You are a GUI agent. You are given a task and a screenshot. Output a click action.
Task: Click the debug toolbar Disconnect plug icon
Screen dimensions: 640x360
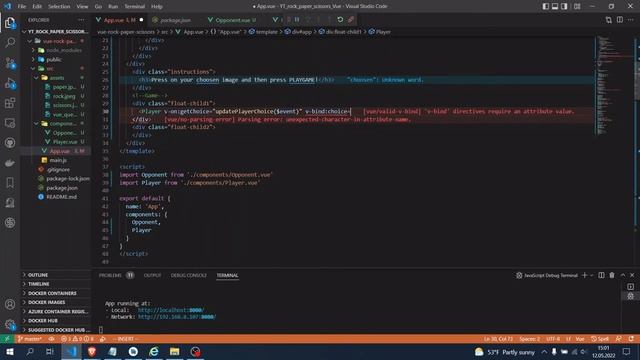coord(351,20)
